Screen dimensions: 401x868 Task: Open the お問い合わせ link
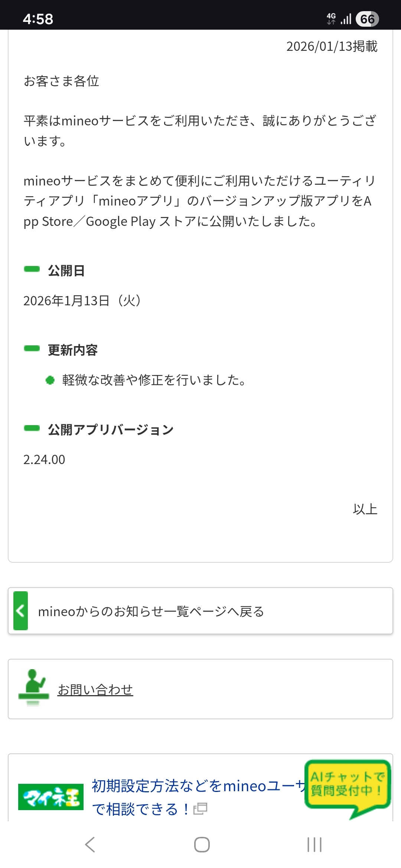tap(95, 690)
